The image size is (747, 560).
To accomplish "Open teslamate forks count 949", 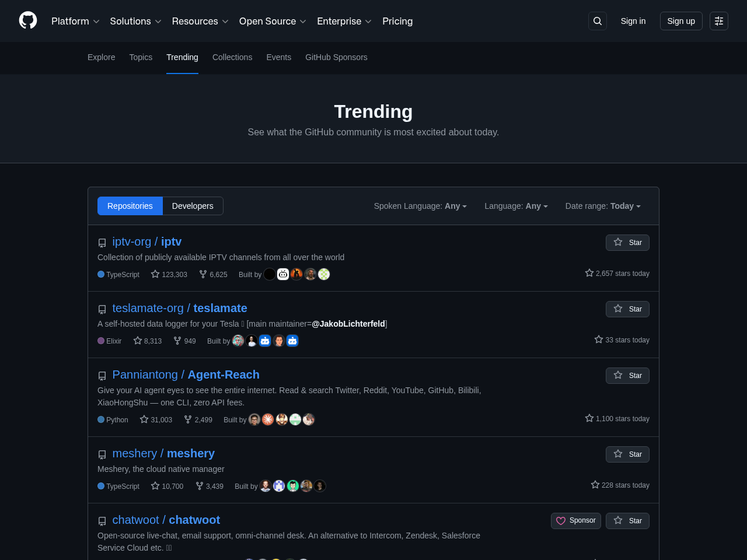I will [x=184, y=341].
